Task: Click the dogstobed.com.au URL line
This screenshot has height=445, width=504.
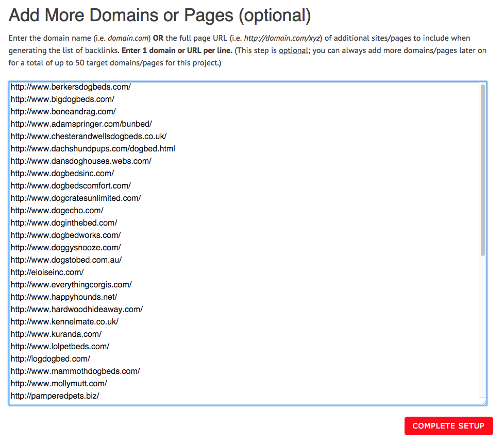Action: [x=66, y=260]
